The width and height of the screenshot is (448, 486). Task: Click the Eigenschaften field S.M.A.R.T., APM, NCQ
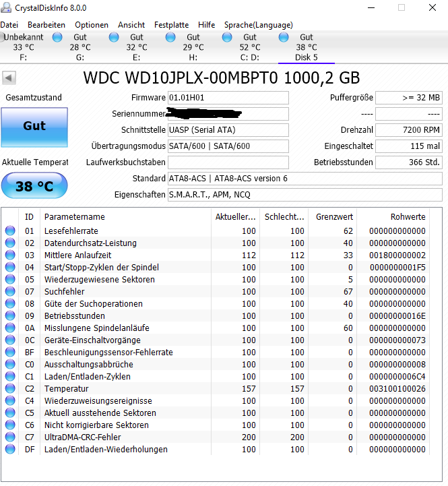(305, 195)
